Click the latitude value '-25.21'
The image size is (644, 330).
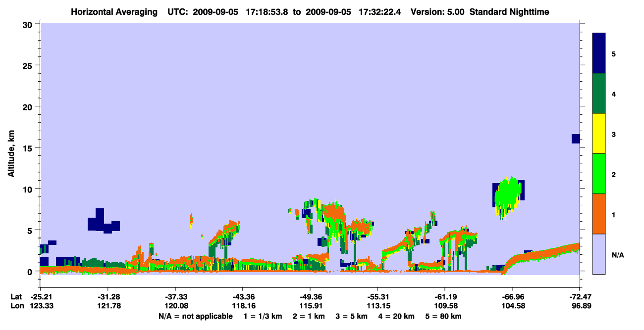[41, 297]
